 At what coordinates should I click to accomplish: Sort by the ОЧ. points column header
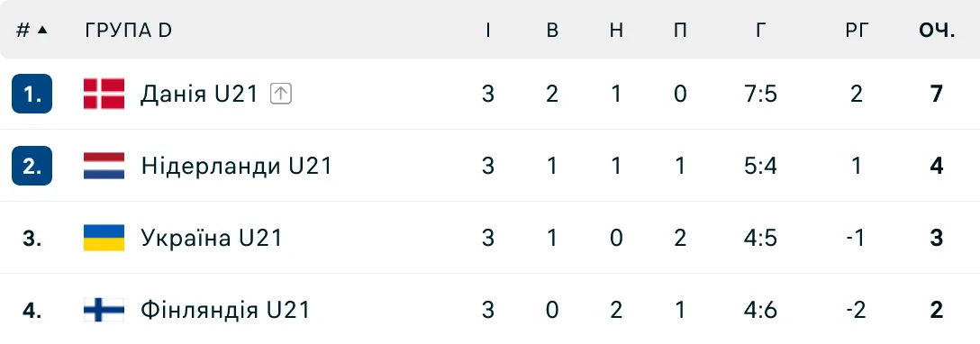coord(936,30)
